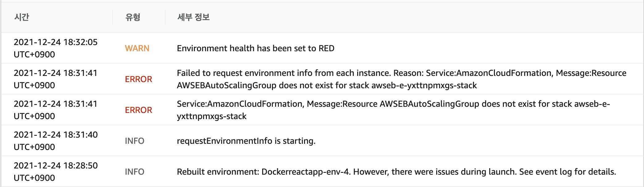Open the Environment health set to RED message
Screen dimensions: 644x187
pos(256,48)
